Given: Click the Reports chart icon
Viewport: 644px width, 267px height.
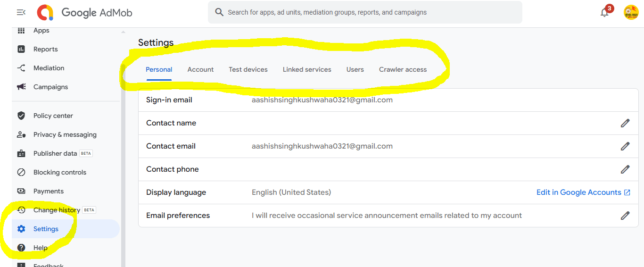Looking at the screenshot, I should tap(21, 49).
